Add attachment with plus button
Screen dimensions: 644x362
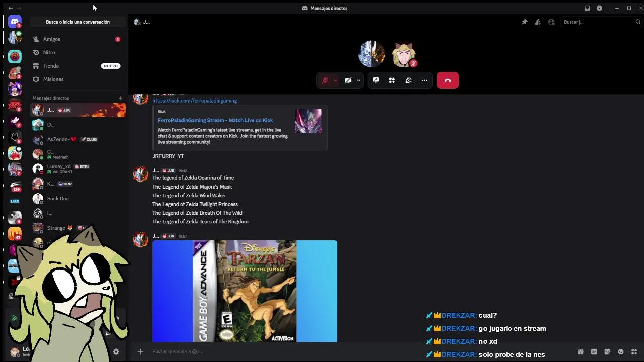point(140,352)
